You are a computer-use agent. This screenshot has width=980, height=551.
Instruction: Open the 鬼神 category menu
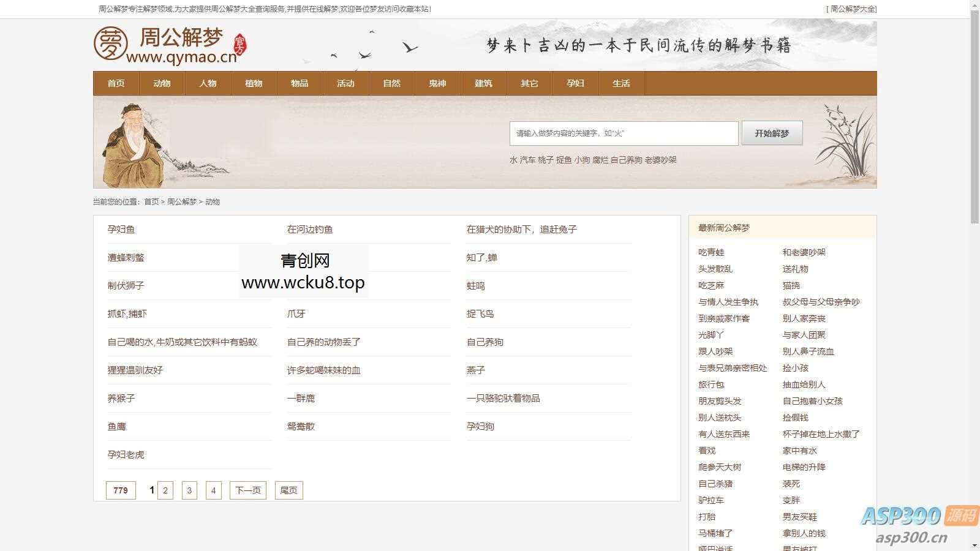[x=437, y=83]
